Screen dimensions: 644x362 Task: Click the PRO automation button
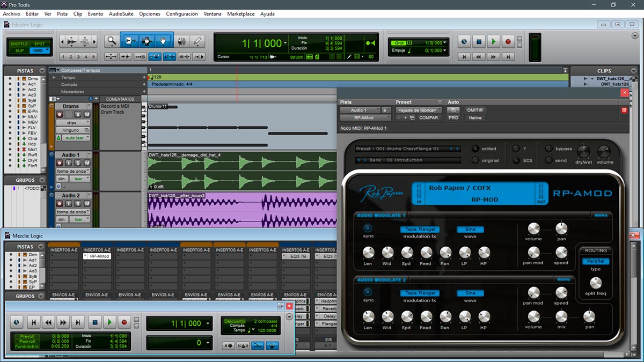[453, 117]
